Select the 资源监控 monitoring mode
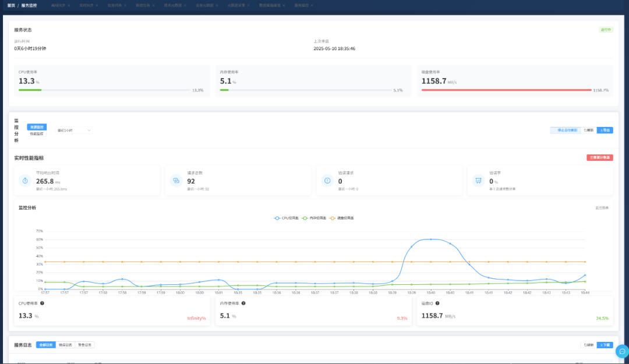Viewport: 629px width, 364px height. point(37,127)
